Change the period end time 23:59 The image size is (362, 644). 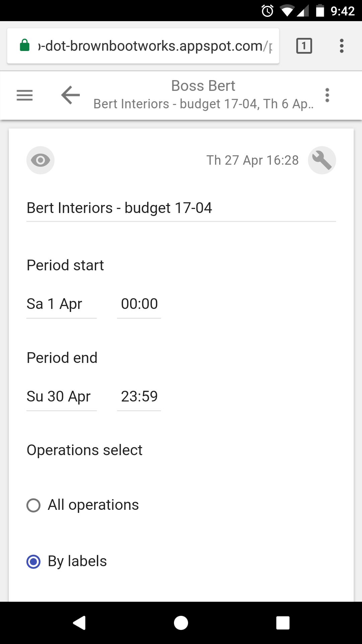139,397
